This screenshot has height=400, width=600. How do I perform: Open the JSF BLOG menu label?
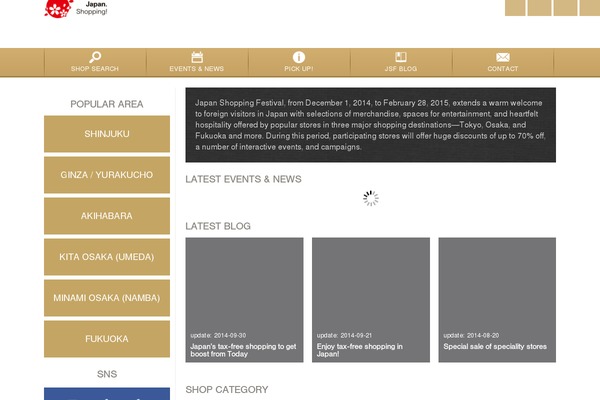(x=401, y=69)
